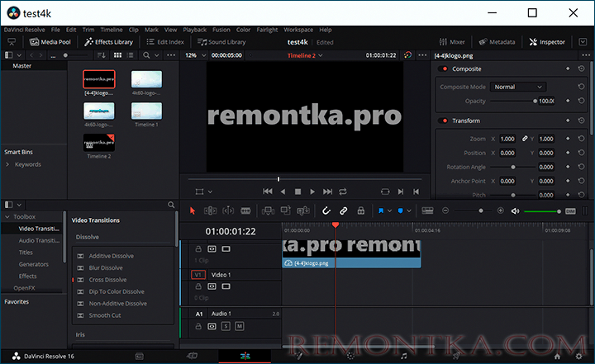The image size is (595, 364).
Task: Select Video Transitions in Toolbox
Action: (x=39, y=229)
